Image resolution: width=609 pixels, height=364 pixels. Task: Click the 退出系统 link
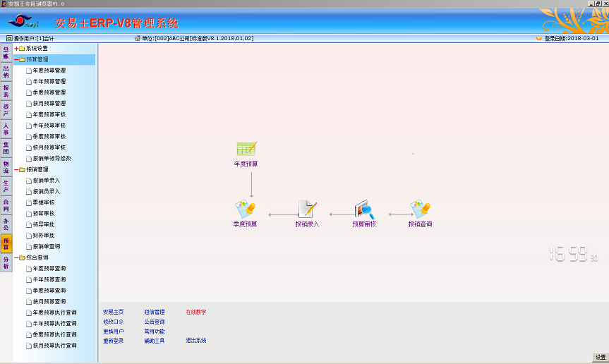click(196, 340)
